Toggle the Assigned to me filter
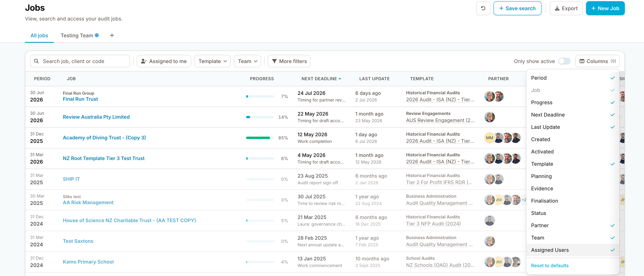The height and width of the screenshot is (276, 644). pos(164,61)
